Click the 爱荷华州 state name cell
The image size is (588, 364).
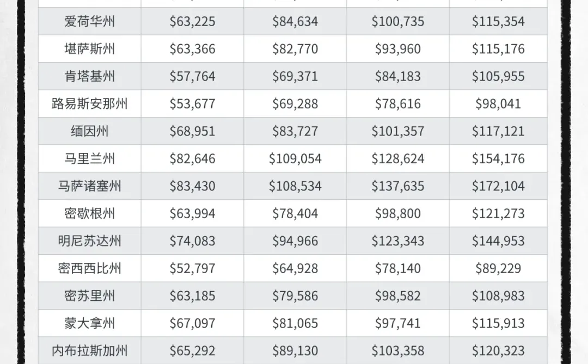tap(90, 21)
